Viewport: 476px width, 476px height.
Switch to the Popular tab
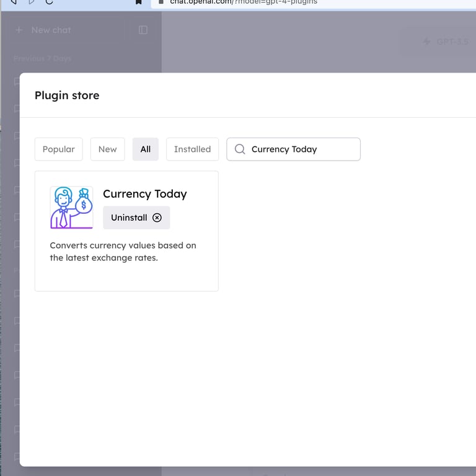coord(59,149)
